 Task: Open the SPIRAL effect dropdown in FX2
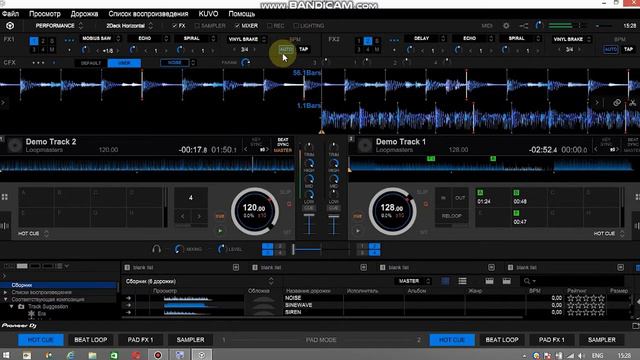tap(520, 38)
